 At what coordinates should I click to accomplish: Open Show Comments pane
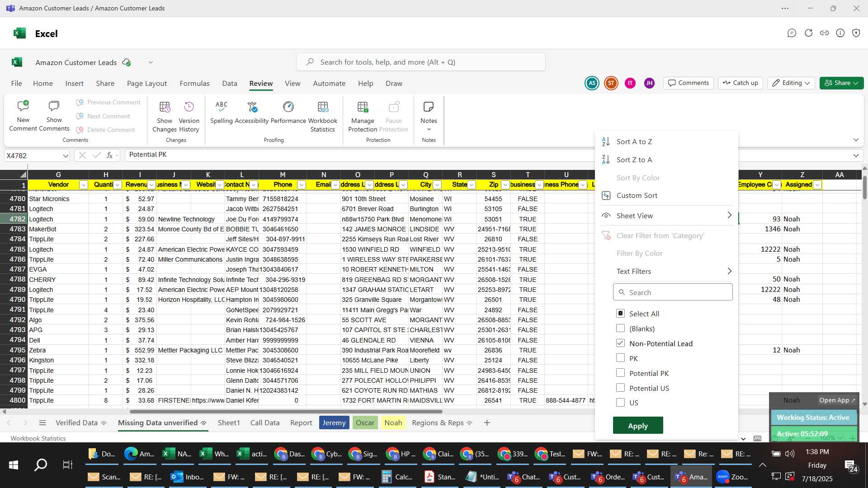coord(54,116)
